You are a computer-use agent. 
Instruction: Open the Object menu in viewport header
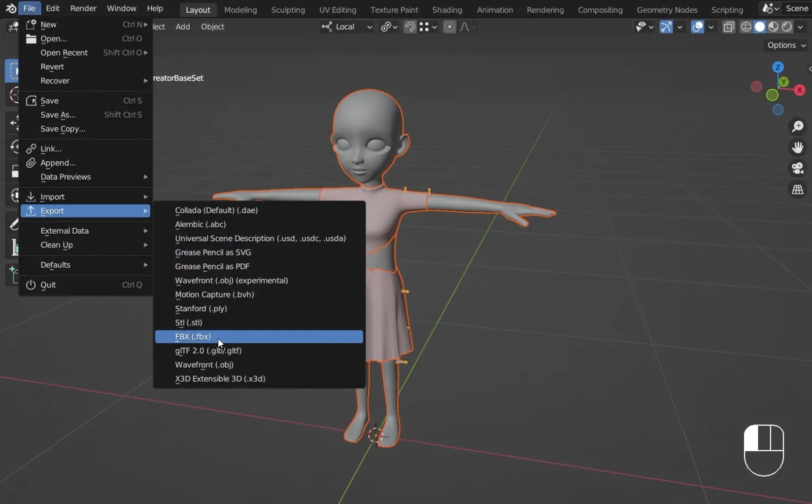pos(212,27)
